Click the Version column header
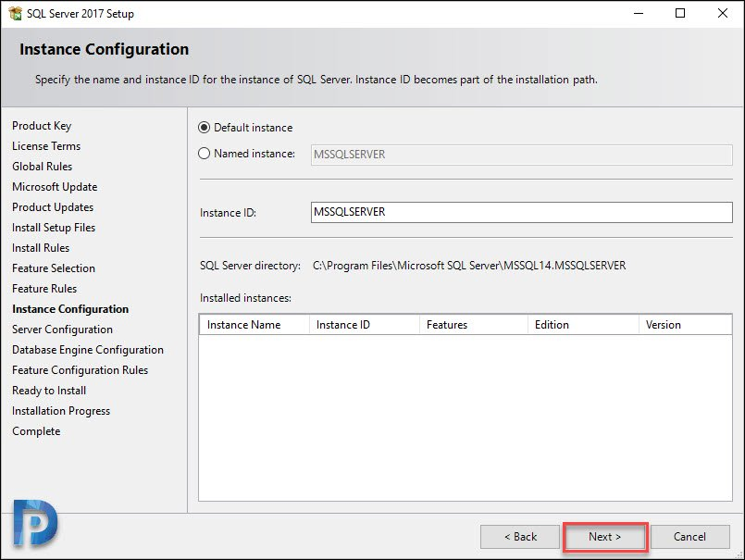The height and width of the screenshot is (560, 745). pyautogui.click(x=685, y=325)
